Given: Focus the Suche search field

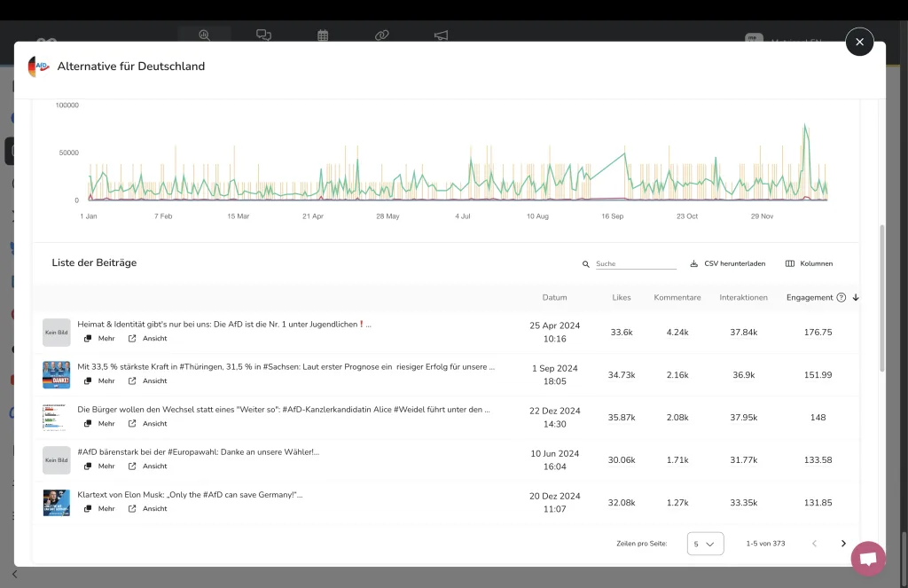Looking at the screenshot, I should pyautogui.click(x=636, y=263).
